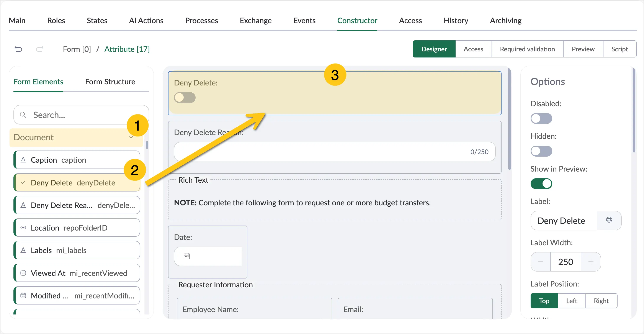Select the Viewed At element
The image size is (644, 334).
pos(77,273)
